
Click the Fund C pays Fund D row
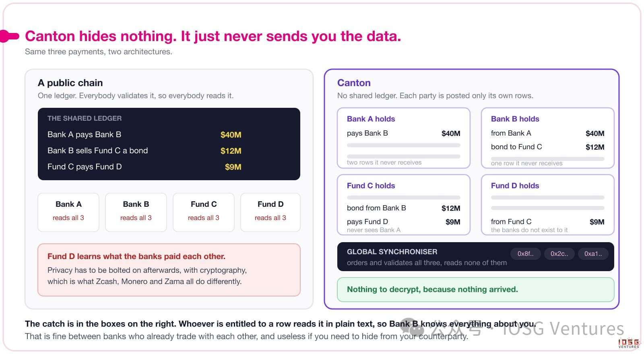pos(144,167)
